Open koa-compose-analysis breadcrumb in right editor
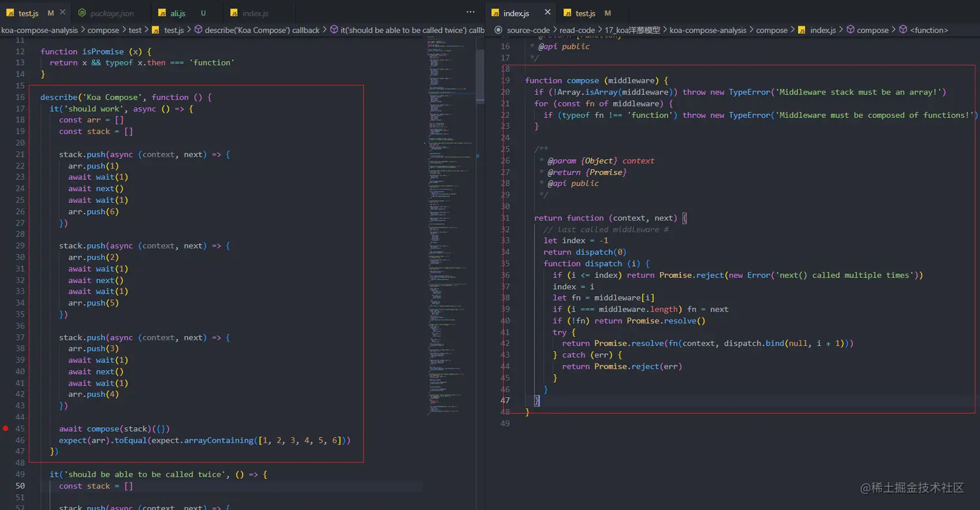 point(708,30)
